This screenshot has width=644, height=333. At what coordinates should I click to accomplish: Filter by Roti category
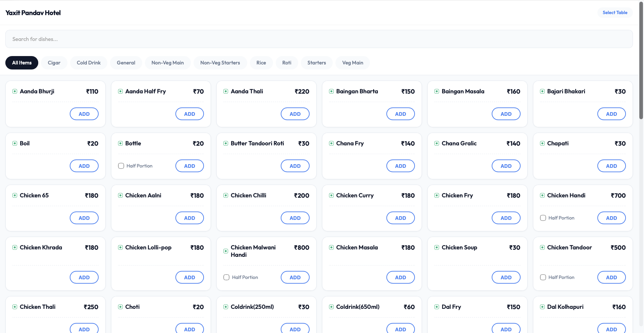[x=287, y=63]
